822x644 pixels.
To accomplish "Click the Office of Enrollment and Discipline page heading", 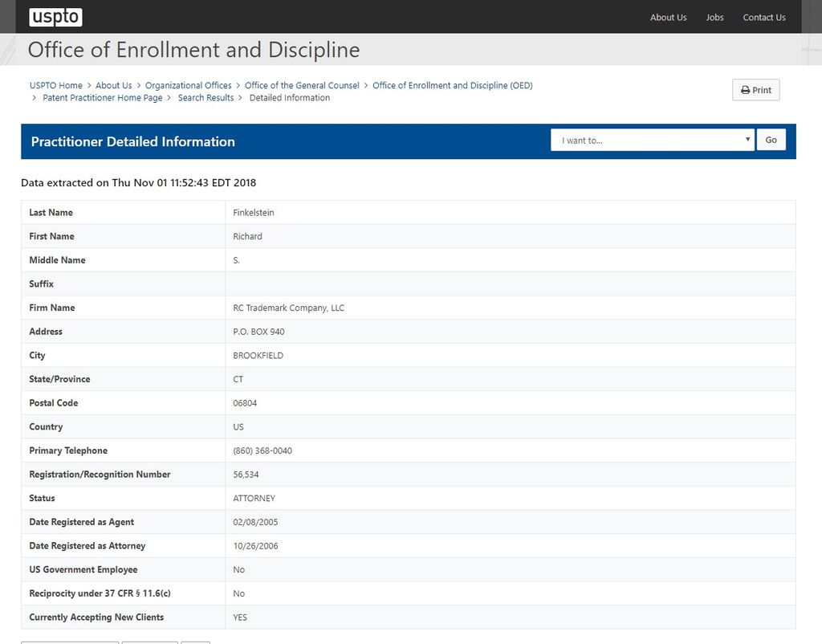I will pyautogui.click(x=193, y=50).
